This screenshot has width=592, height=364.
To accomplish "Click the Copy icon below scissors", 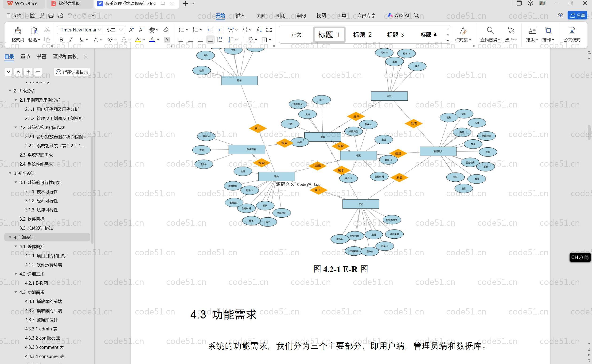I will click(x=47, y=39).
